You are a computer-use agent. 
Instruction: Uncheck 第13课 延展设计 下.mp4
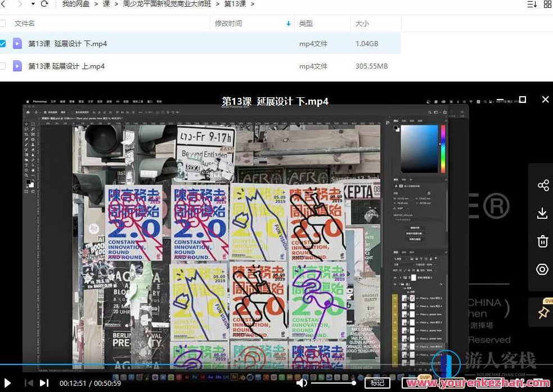pos(6,43)
